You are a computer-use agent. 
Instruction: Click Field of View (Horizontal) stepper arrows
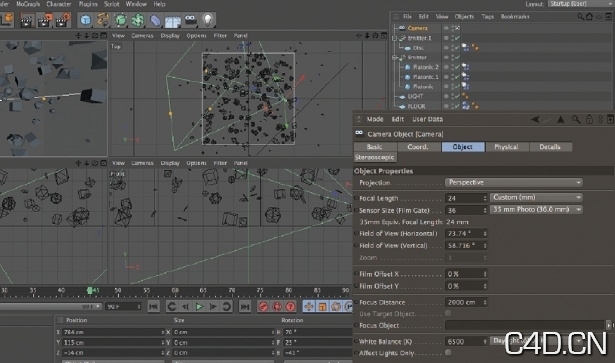click(x=485, y=234)
